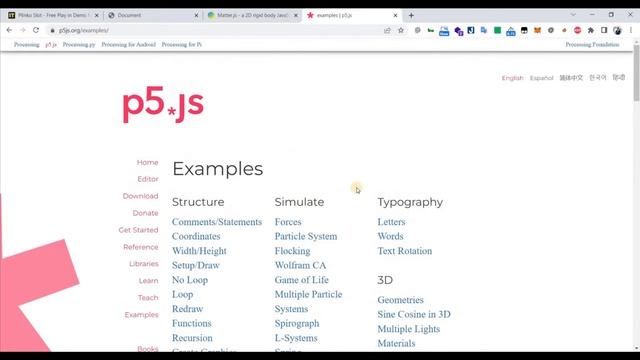Screen dimensions: 640x360
Task: Open the Letters typography example
Action: [391, 222]
